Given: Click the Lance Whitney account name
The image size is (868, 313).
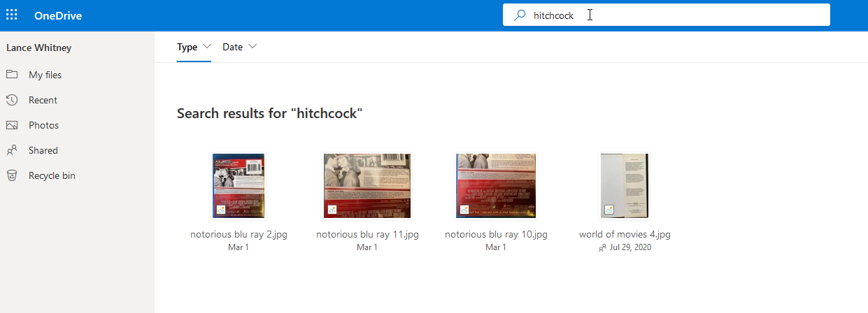Looking at the screenshot, I should (x=39, y=48).
